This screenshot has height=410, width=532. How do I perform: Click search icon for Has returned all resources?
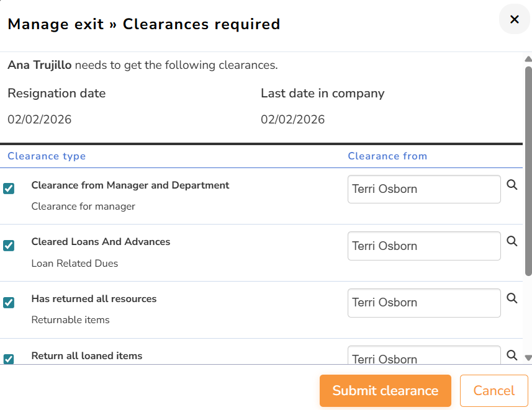(512, 298)
